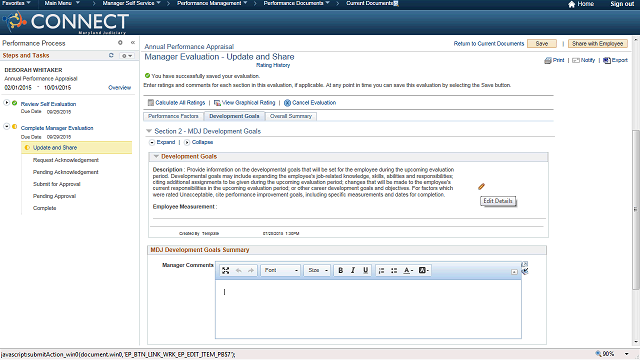Click the Notify envelope icon
Viewport: 640px width, 360px height.
pos(576,60)
